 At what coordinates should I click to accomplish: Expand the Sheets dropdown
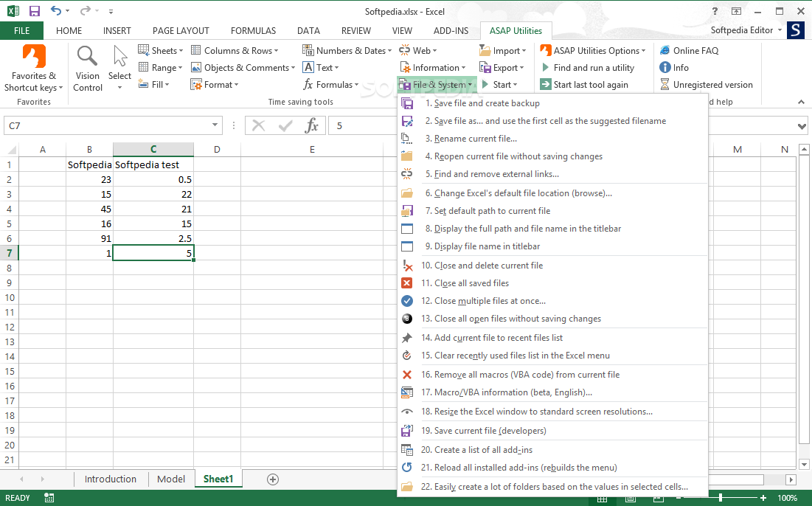(x=161, y=50)
